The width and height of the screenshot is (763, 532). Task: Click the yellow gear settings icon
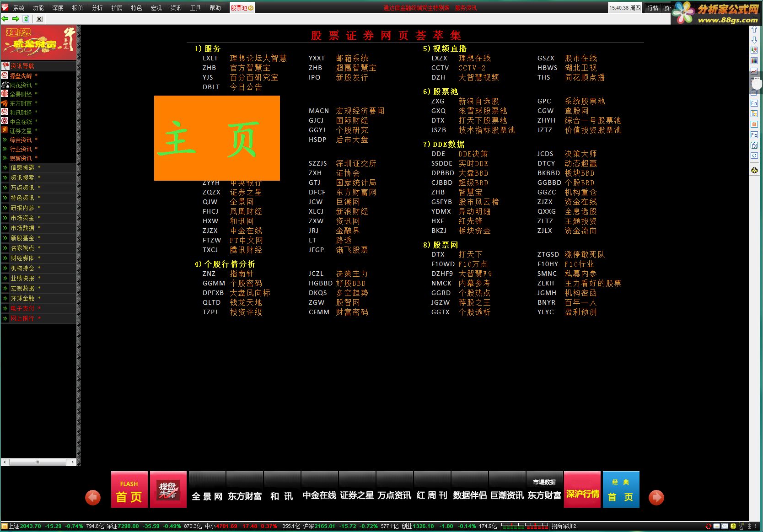pyautogui.click(x=754, y=170)
